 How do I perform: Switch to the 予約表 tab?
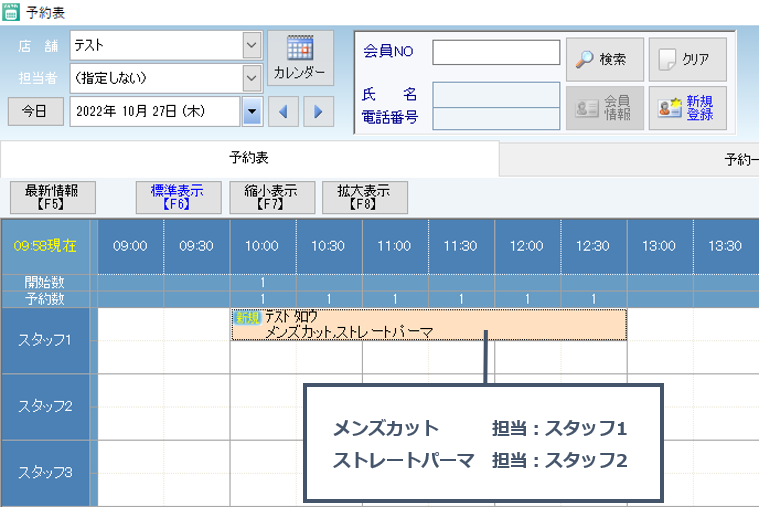249,158
